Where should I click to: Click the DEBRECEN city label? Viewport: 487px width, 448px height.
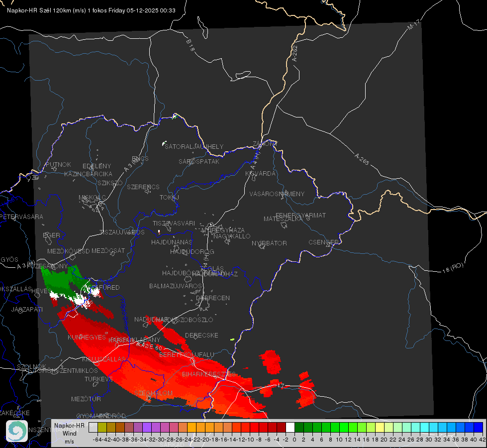point(213,298)
